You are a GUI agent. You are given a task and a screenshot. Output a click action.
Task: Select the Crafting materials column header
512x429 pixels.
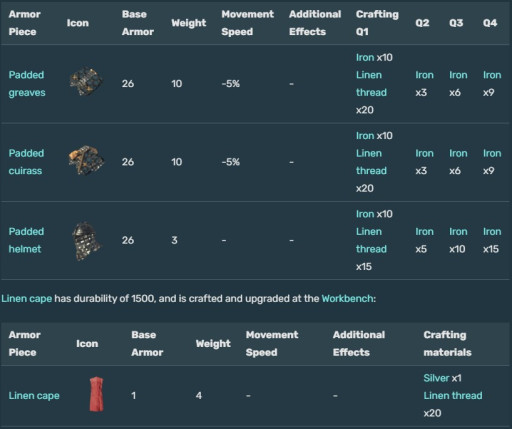pyautogui.click(x=447, y=344)
